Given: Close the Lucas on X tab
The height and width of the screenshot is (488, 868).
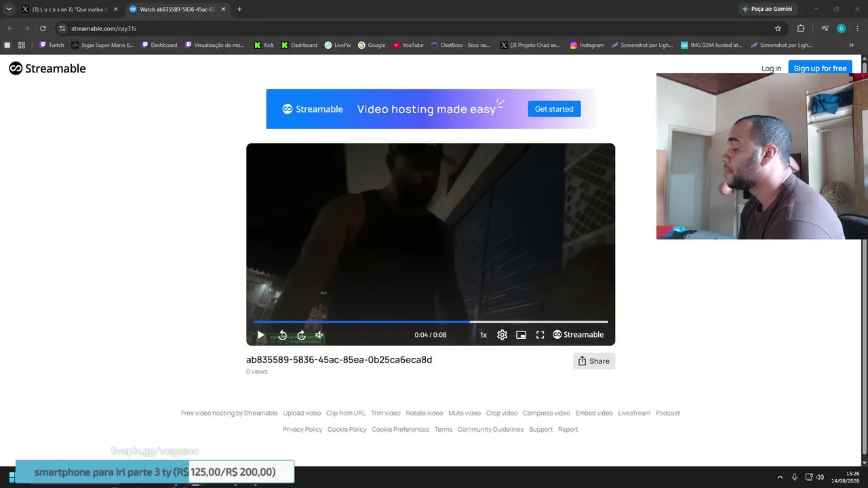Looking at the screenshot, I should coord(115,9).
